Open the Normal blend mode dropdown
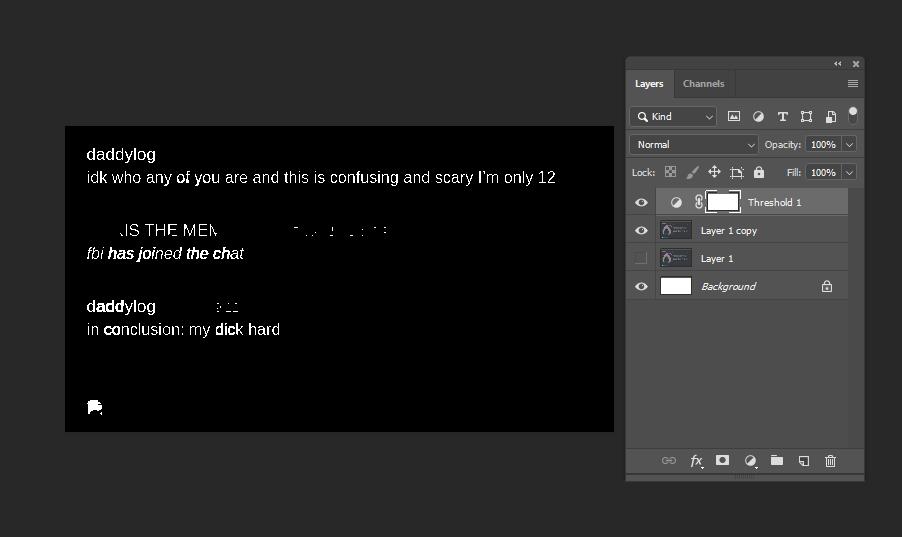This screenshot has width=902, height=537. tap(694, 144)
